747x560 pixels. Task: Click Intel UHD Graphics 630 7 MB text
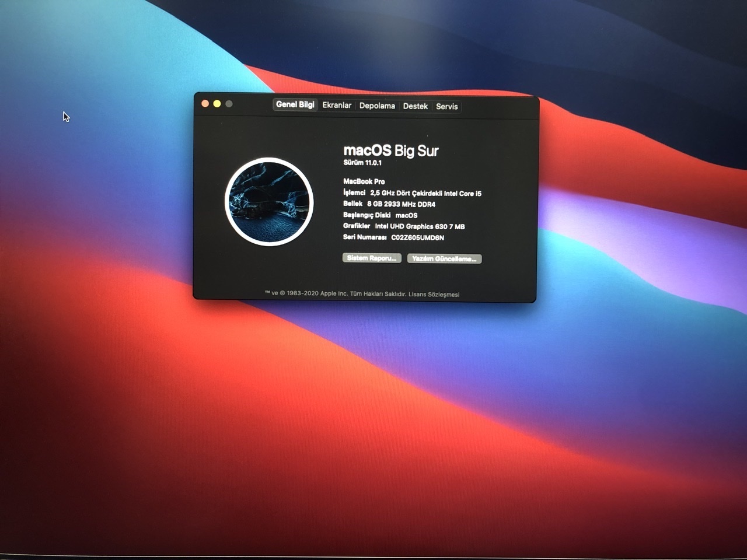[420, 226]
